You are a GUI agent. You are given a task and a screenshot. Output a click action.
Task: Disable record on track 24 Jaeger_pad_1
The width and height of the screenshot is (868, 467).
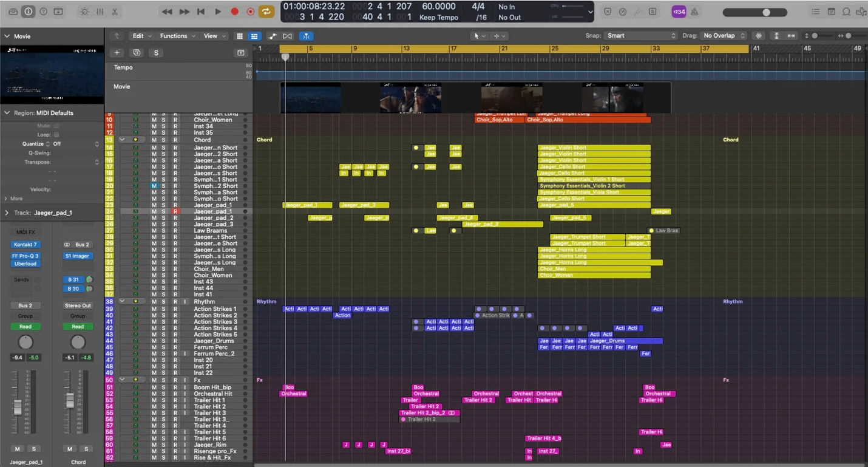[x=175, y=211]
